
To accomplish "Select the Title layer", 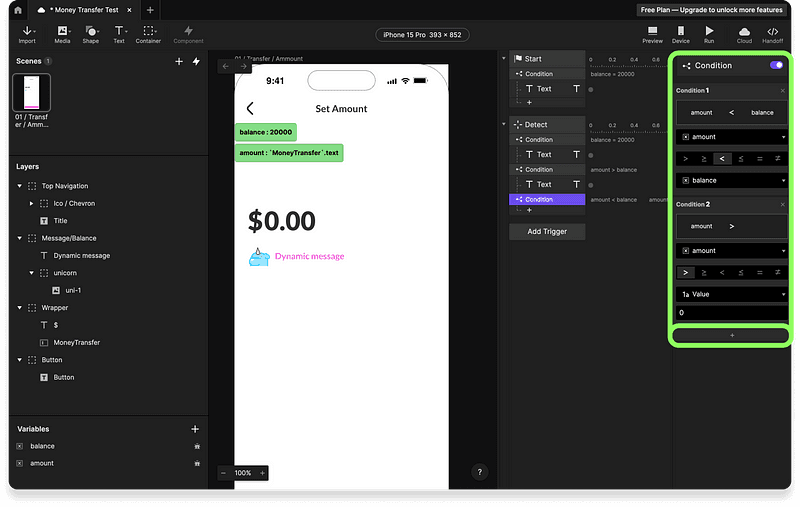I will (60, 221).
